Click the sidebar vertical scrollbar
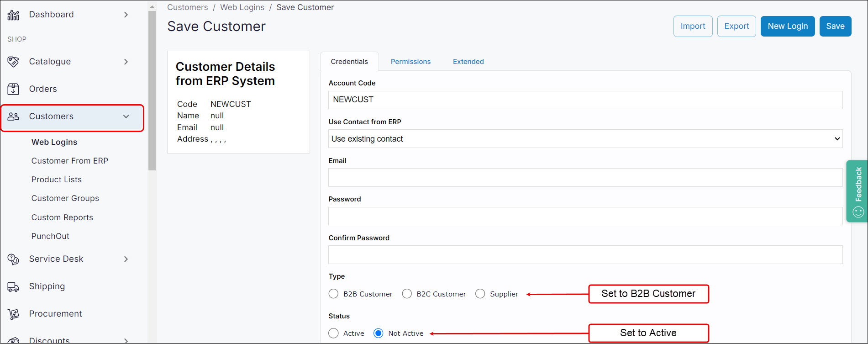 (152, 91)
